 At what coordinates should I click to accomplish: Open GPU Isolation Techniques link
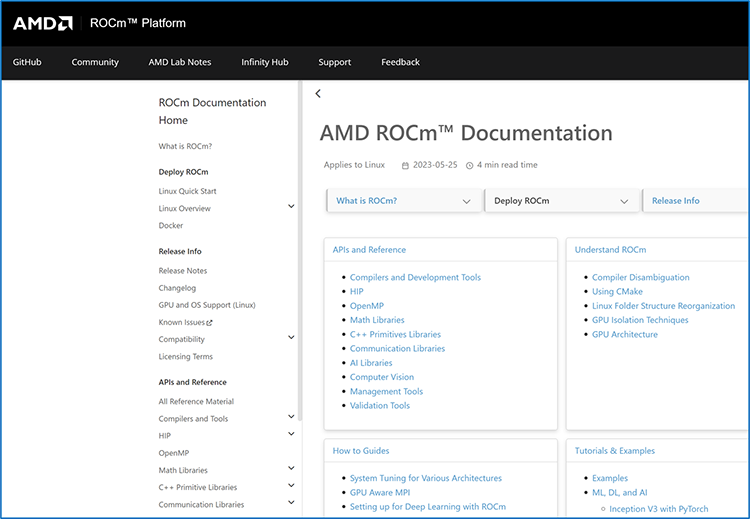coord(640,320)
